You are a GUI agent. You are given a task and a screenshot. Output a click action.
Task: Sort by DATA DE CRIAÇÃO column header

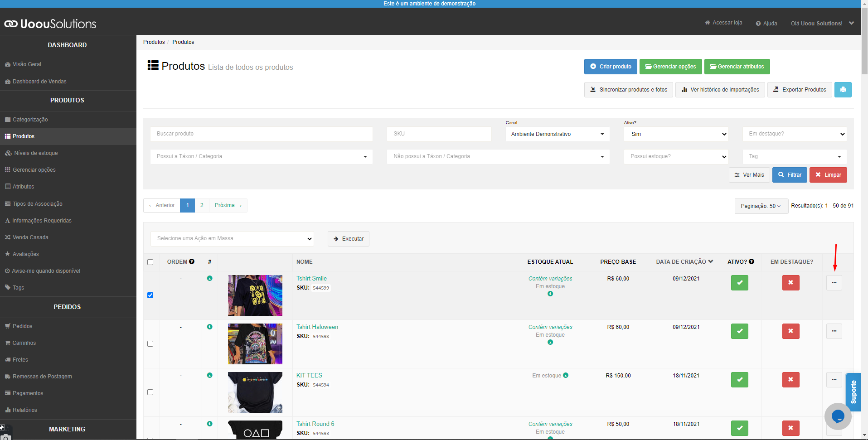[684, 262]
